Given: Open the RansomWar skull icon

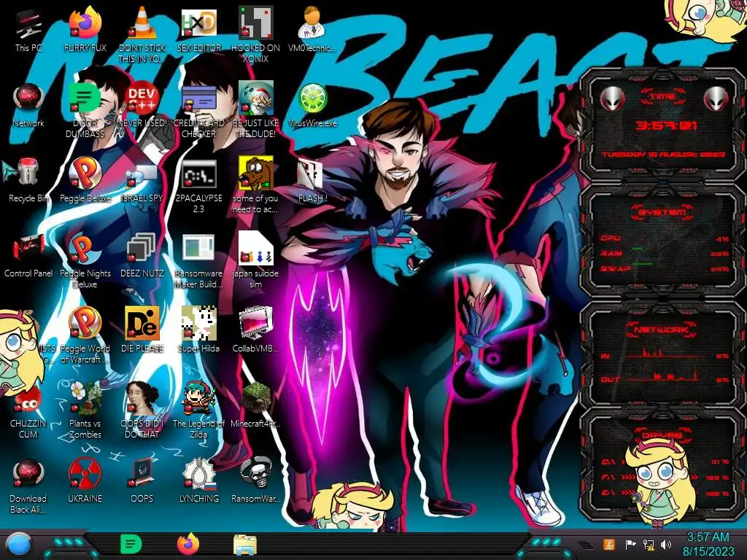Looking at the screenshot, I should [x=255, y=481].
